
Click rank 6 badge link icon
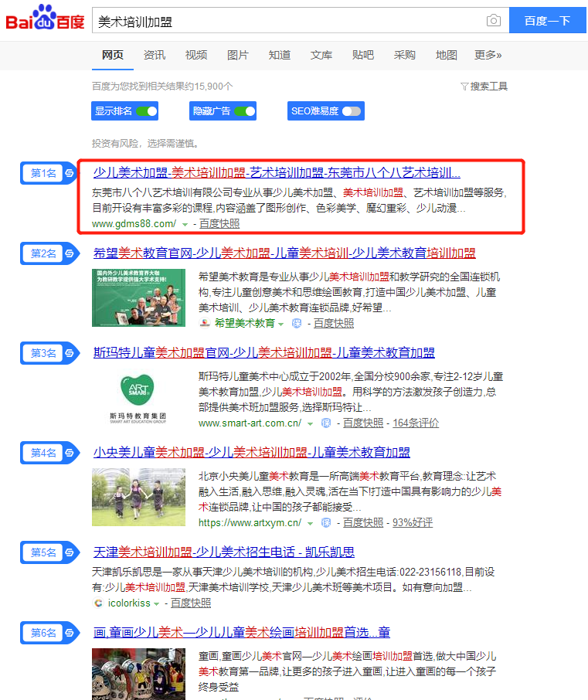pos(70,633)
